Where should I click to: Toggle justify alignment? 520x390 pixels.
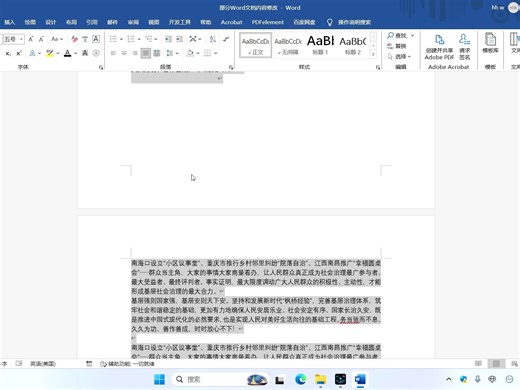pos(146,53)
